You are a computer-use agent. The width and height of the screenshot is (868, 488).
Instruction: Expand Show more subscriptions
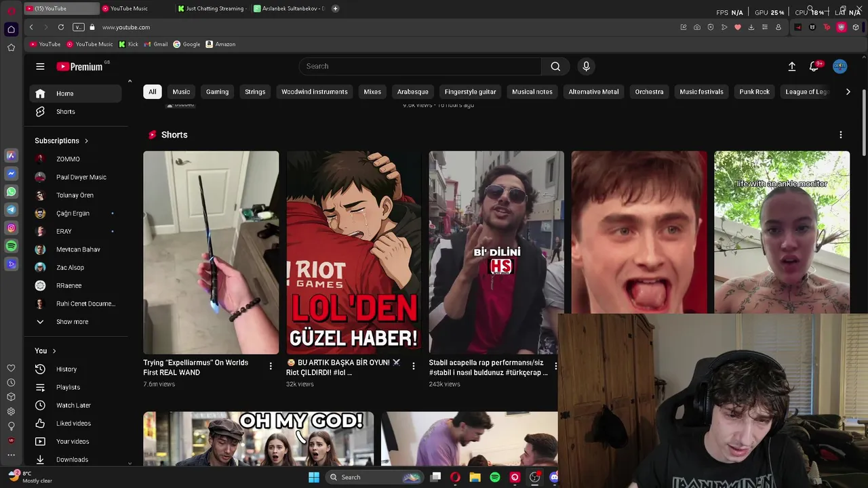coord(72,322)
